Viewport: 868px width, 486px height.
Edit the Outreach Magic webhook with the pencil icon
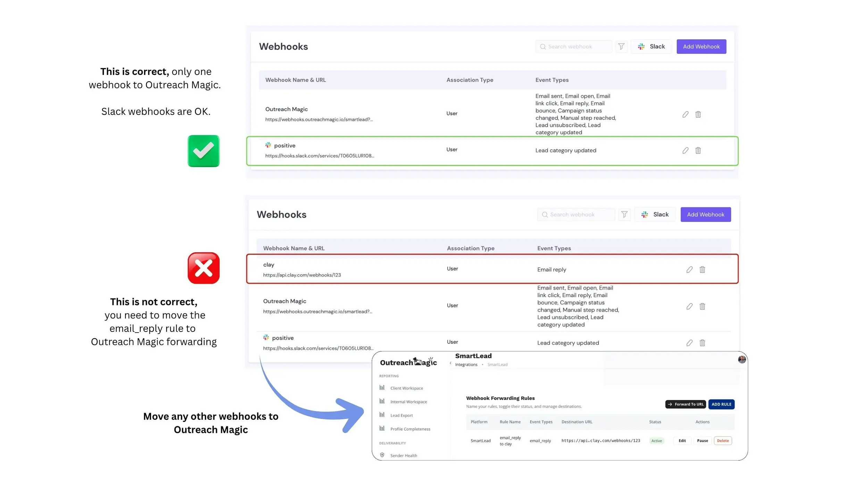click(685, 114)
